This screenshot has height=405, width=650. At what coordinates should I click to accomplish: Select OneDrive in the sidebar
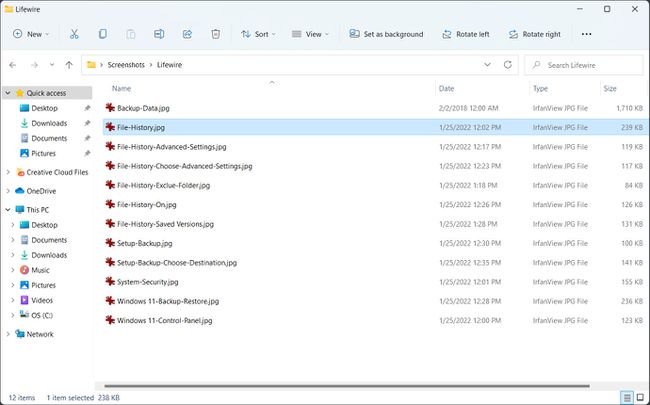tap(41, 191)
